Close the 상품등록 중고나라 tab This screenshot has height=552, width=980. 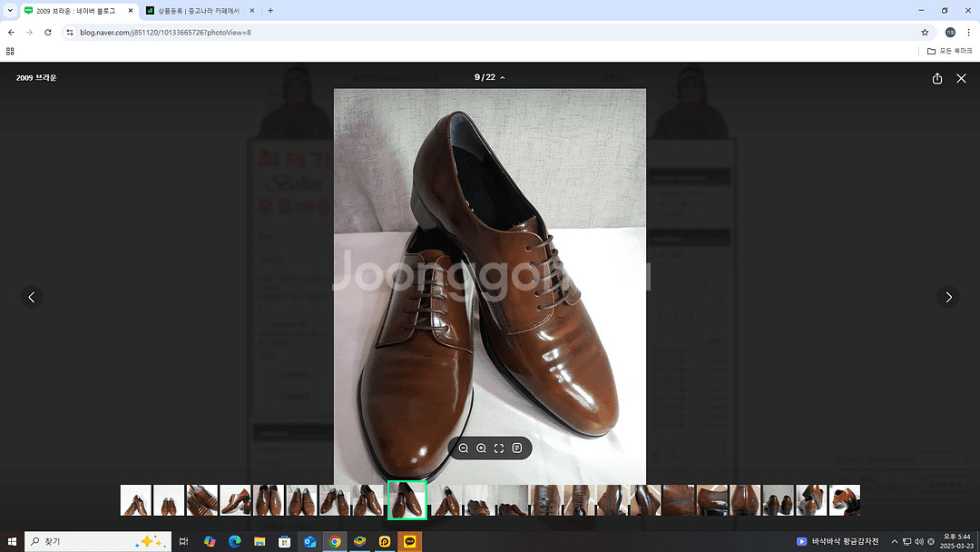coord(252,11)
